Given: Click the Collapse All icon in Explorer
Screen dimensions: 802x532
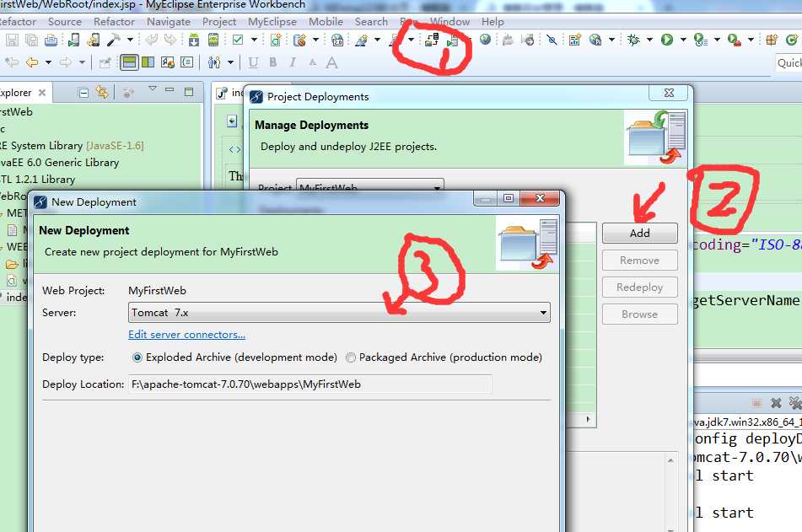Looking at the screenshot, I should coord(83,93).
